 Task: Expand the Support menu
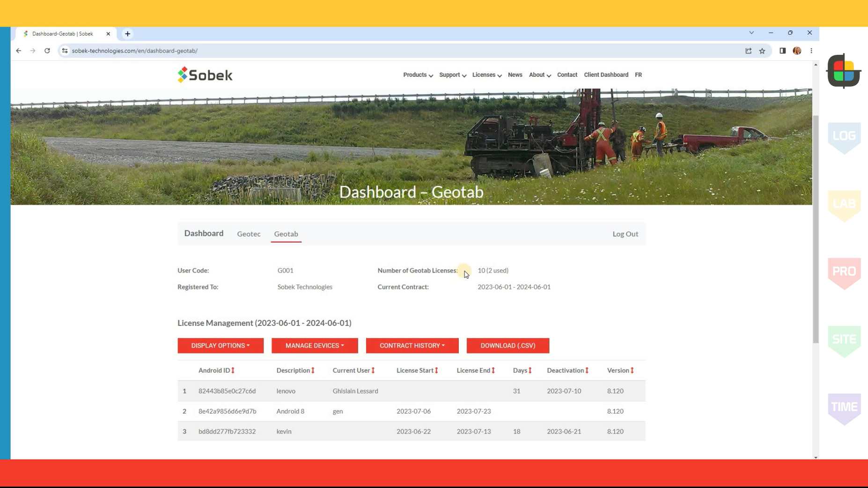[x=452, y=75]
